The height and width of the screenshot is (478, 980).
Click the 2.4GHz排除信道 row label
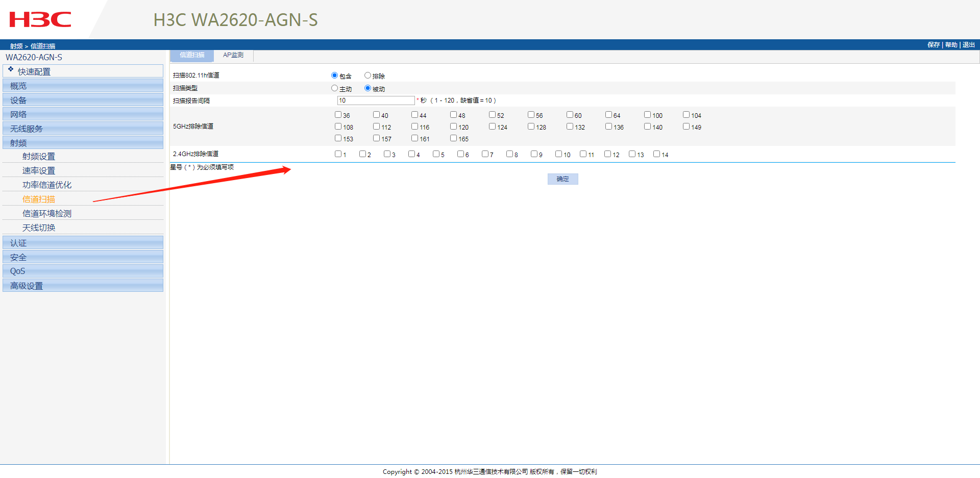pyautogui.click(x=195, y=154)
